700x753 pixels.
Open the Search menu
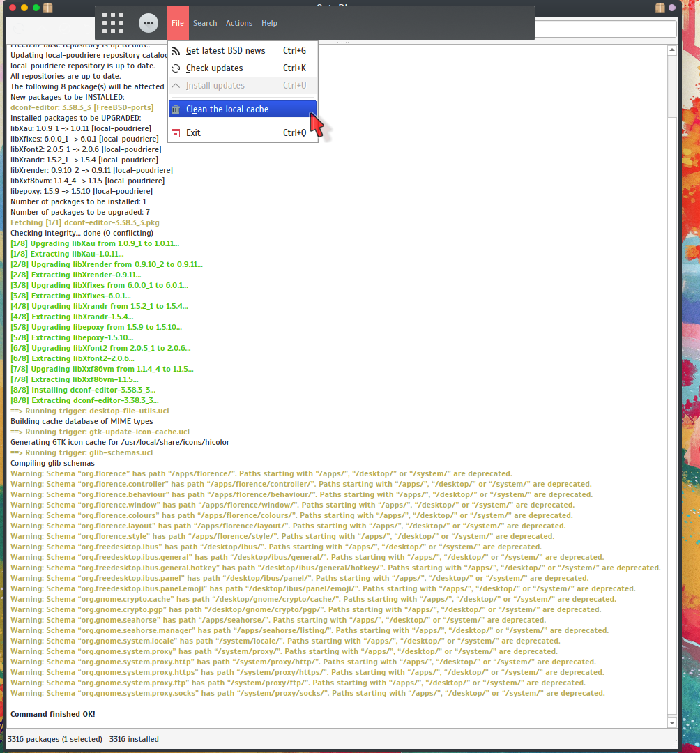(205, 23)
